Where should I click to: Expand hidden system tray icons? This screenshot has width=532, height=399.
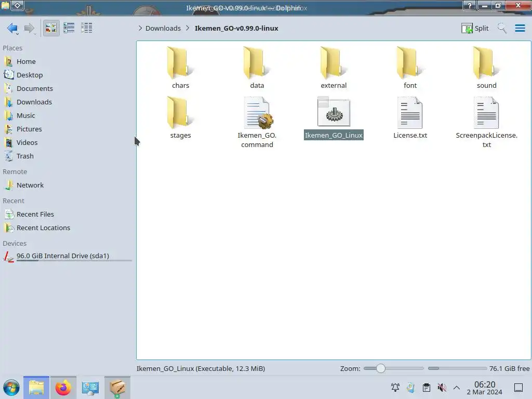point(457,388)
